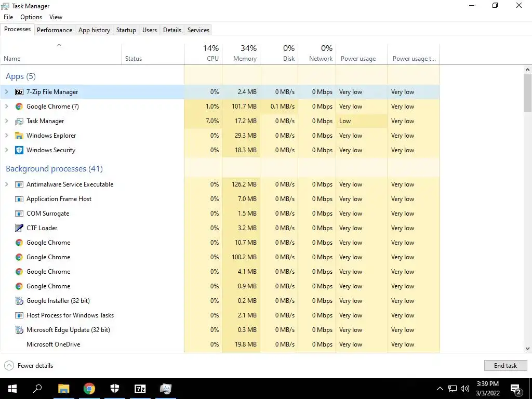Click the Application Frame Host icon
The height and width of the screenshot is (399, 532).
click(x=19, y=199)
